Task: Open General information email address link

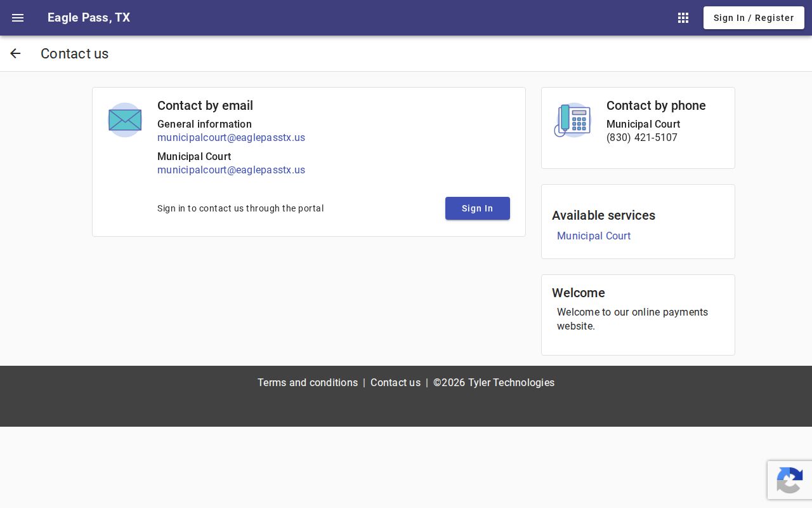Action: click(231, 138)
